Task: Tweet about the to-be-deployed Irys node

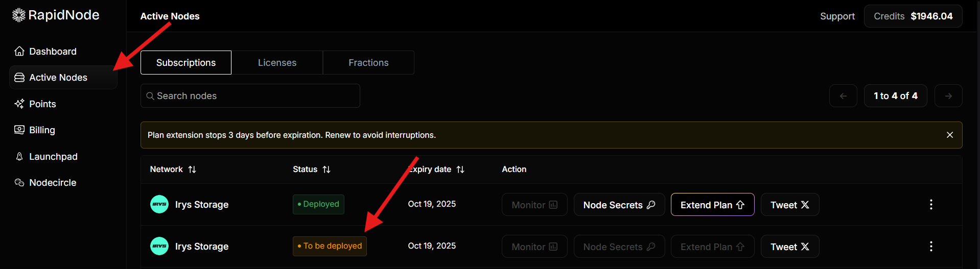Action: click(x=790, y=247)
